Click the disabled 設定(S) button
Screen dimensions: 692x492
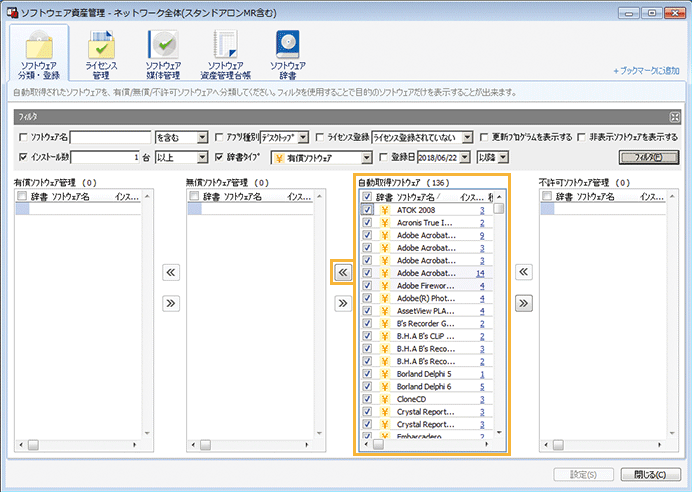coord(583,474)
